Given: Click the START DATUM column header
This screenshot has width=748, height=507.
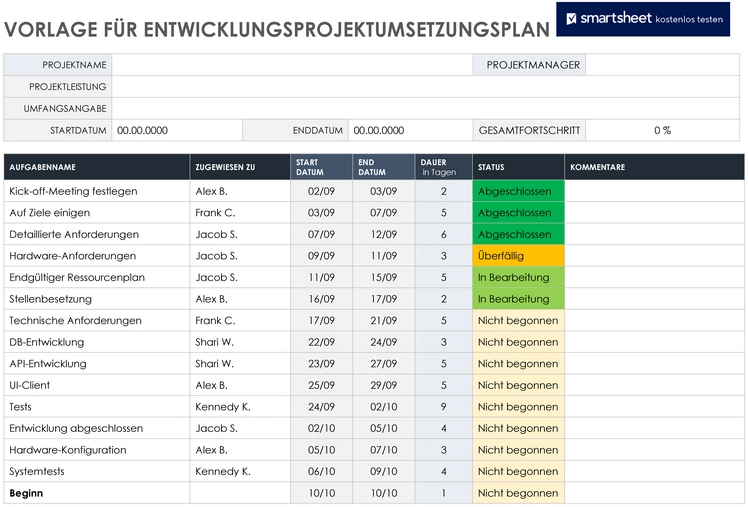Looking at the screenshot, I should tap(321, 167).
